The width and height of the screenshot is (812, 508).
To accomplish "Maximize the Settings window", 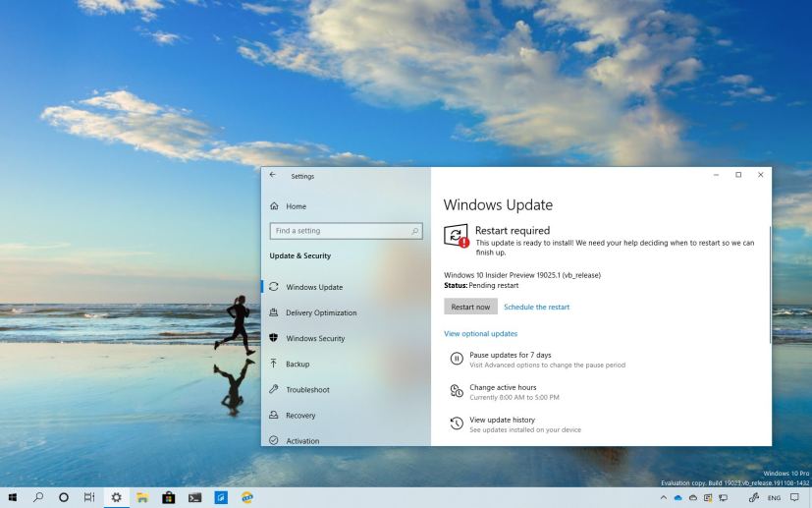I will 738,175.
